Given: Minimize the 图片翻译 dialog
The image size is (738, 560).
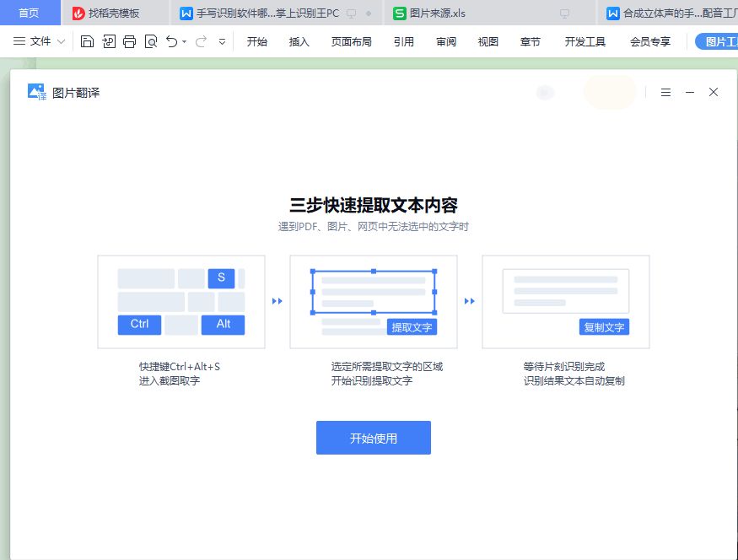Looking at the screenshot, I should pos(690,92).
